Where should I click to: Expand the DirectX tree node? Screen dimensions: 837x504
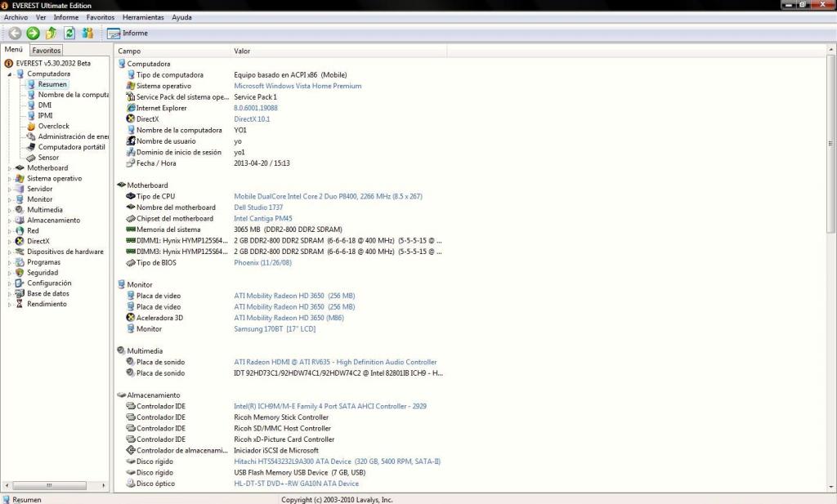[9, 241]
